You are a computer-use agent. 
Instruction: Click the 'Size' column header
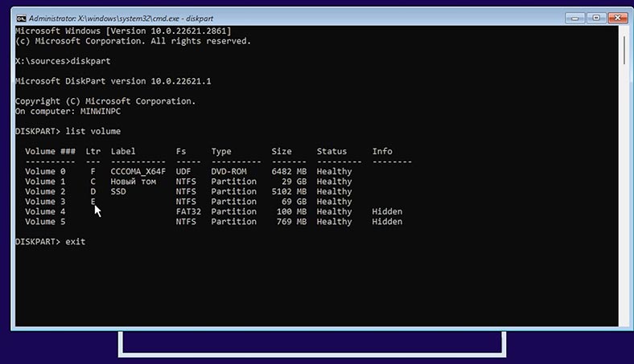click(x=282, y=151)
